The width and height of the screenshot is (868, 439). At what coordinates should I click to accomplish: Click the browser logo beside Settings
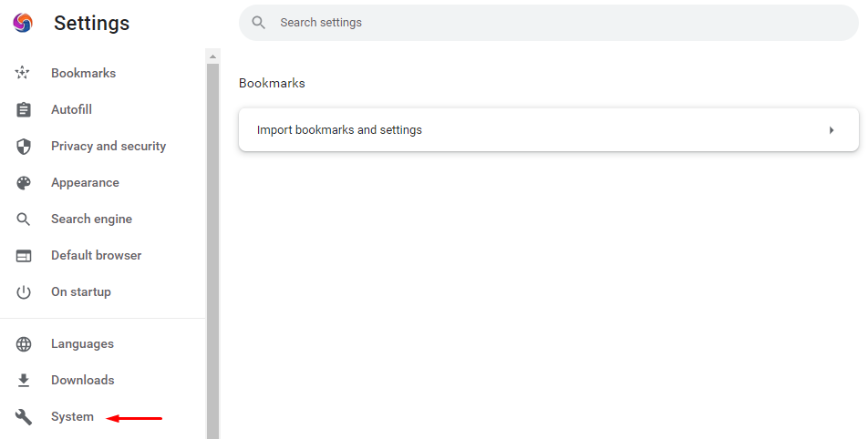click(x=23, y=23)
